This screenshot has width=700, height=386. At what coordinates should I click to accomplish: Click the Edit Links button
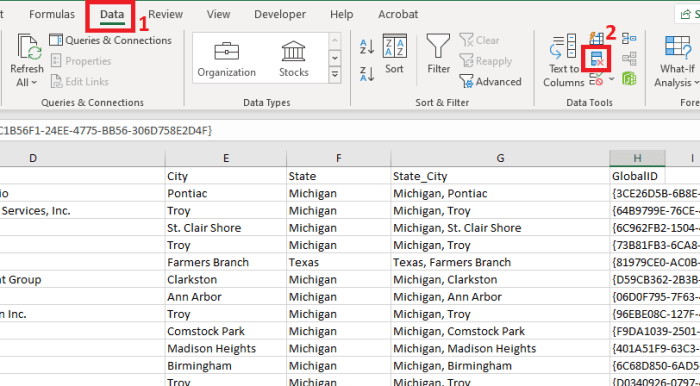point(80,82)
